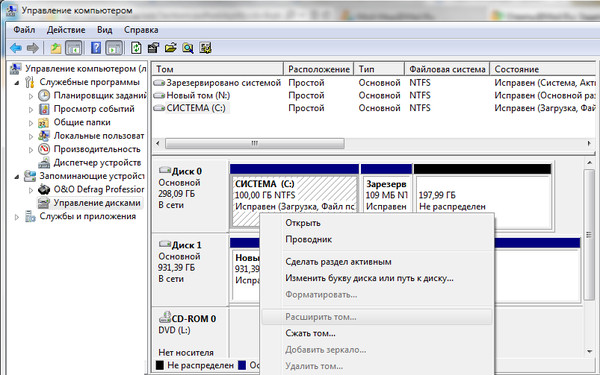Open the Файл menu
This screenshot has width=600, height=375.
pyautogui.click(x=24, y=30)
